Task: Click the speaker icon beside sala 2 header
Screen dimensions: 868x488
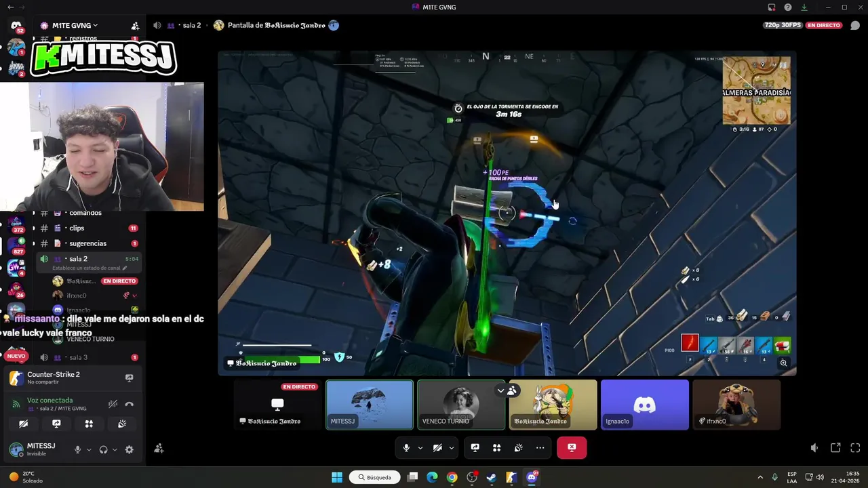Action: click(157, 25)
